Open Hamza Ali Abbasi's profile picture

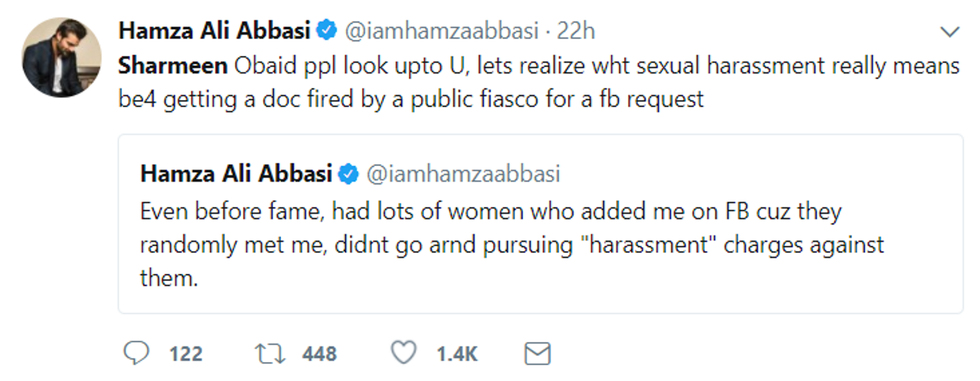[61, 57]
